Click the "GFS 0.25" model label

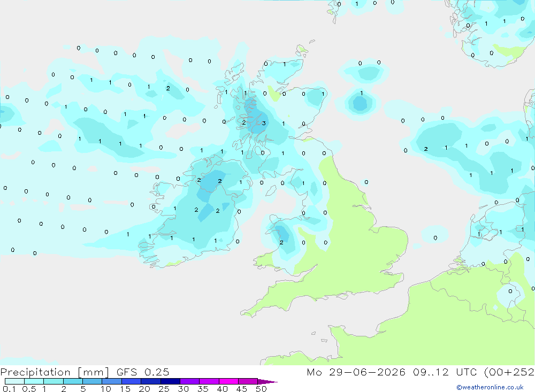(143, 372)
